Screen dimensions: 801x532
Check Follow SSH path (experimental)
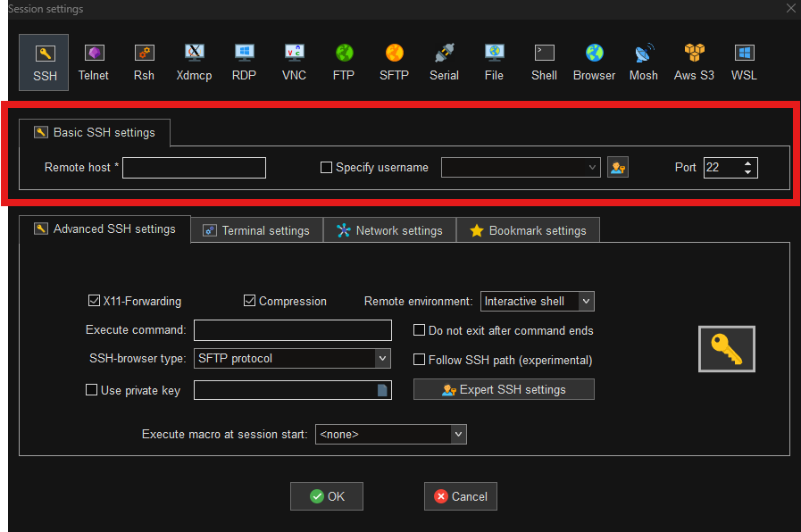pyautogui.click(x=419, y=360)
